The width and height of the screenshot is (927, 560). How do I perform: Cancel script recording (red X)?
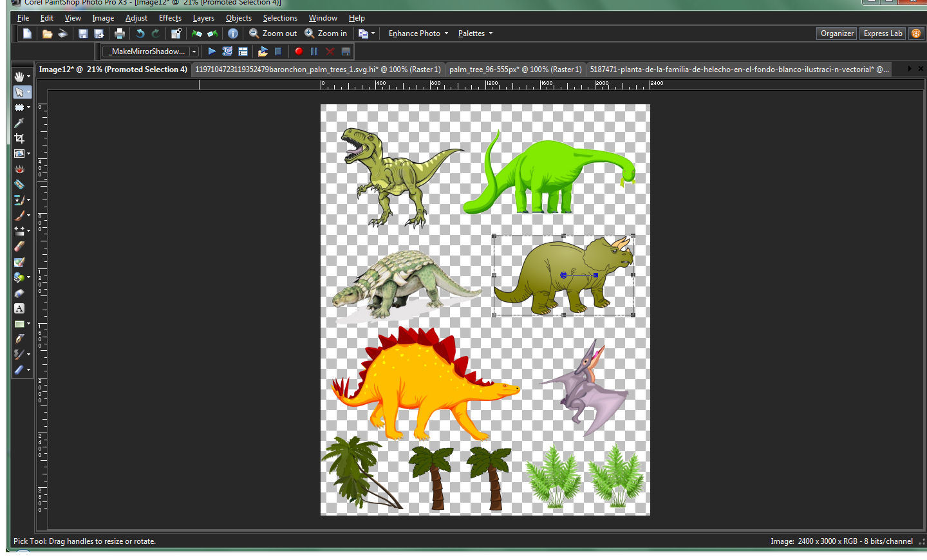point(330,51)
